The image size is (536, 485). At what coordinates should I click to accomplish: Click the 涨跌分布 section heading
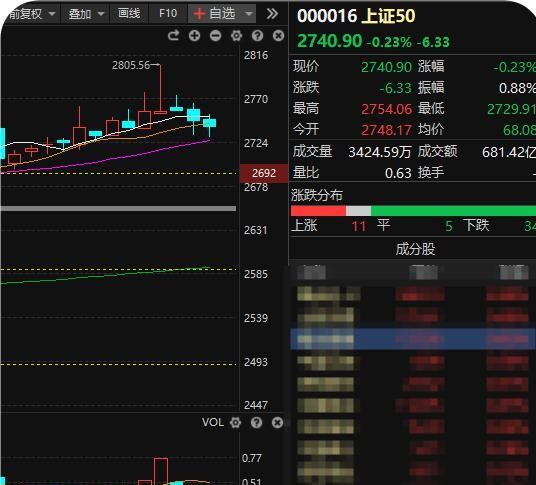pos(317,196)
